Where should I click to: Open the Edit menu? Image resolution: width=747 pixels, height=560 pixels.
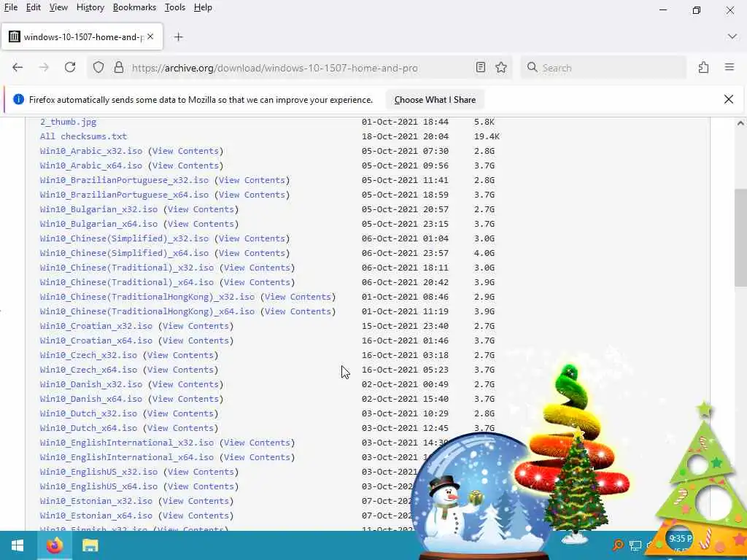34,7
